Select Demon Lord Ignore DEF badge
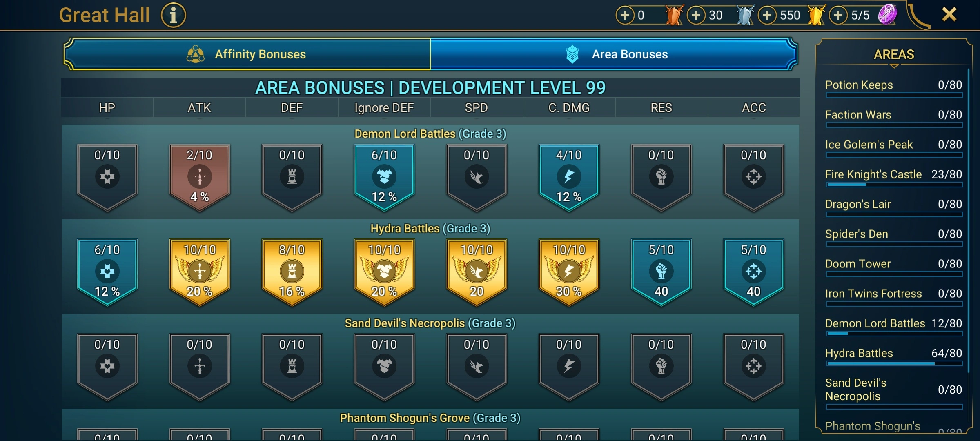 point(384,177)
